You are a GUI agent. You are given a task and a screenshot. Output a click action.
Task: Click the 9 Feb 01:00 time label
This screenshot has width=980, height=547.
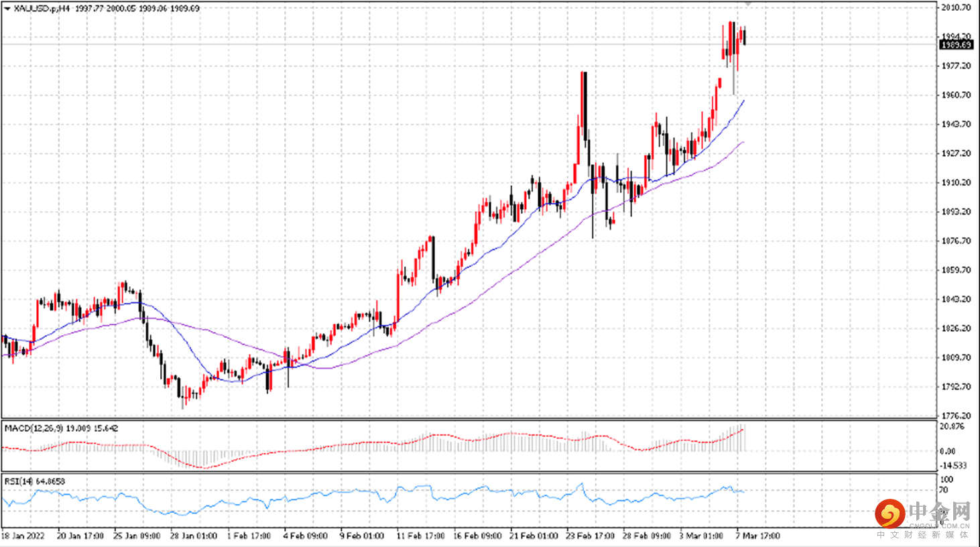pos(363,536)
